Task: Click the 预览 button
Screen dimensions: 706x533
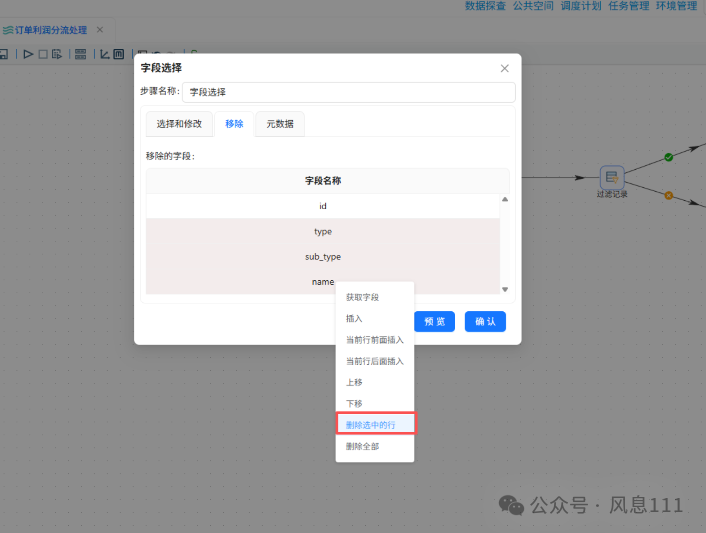Action: (x=434, y=321)
